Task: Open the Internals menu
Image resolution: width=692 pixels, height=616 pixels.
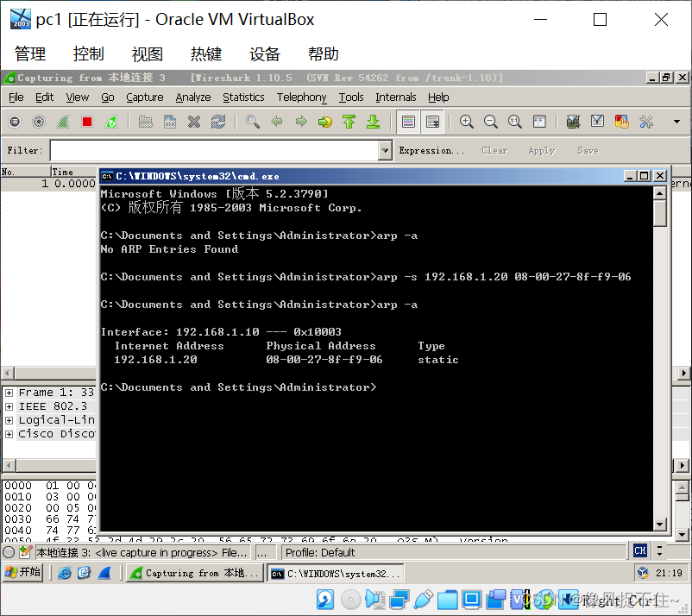Action: click(x=396, y=97)
